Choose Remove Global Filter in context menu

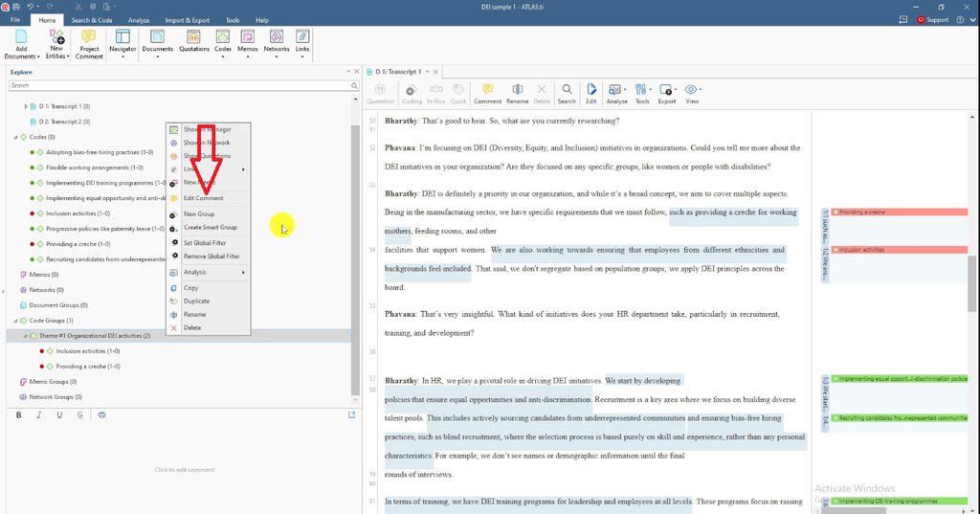tap(208, 257)
